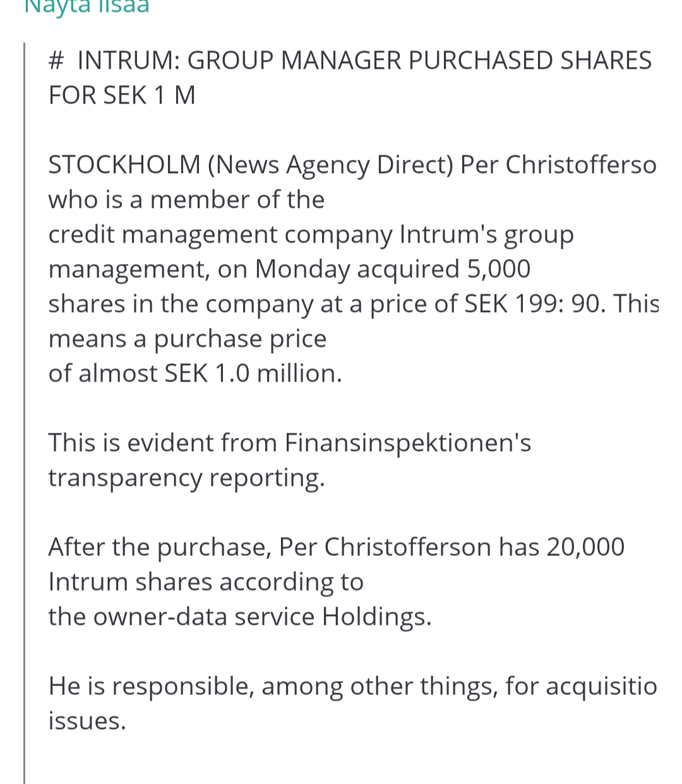Screen dimensions: 682x784
Task: Tap the word "Finansinspektionen's"
Action: pyautogui.click(x=408, y=443)
